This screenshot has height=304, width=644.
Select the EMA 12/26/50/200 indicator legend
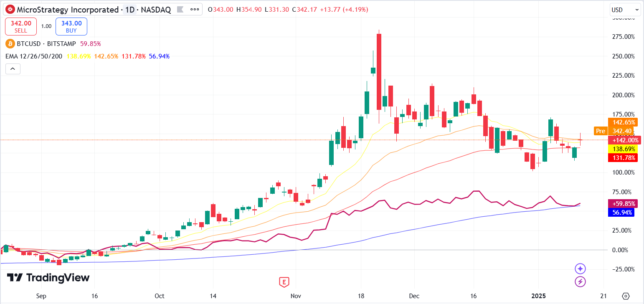pyautogui.click(x=35, y=56)
